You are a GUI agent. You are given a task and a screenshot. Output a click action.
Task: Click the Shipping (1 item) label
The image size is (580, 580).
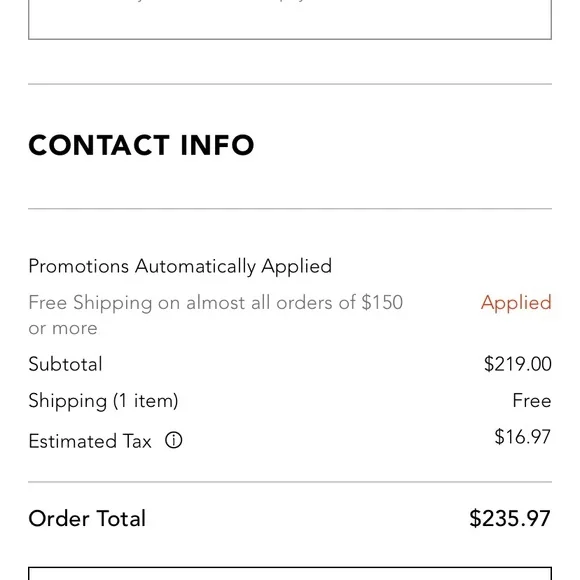coord(104,401)
